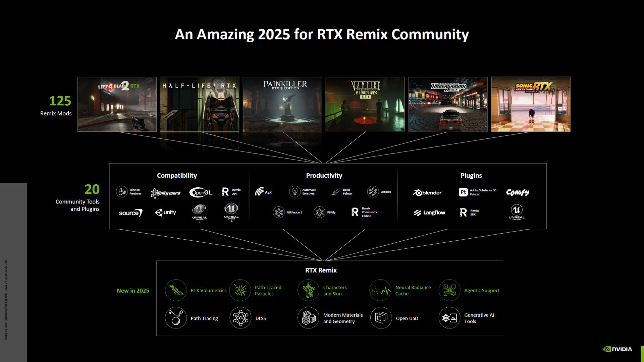This screenshot has width=644, height=362.
Task: Select the Path-Traced Particles icon
Action: 240,290
